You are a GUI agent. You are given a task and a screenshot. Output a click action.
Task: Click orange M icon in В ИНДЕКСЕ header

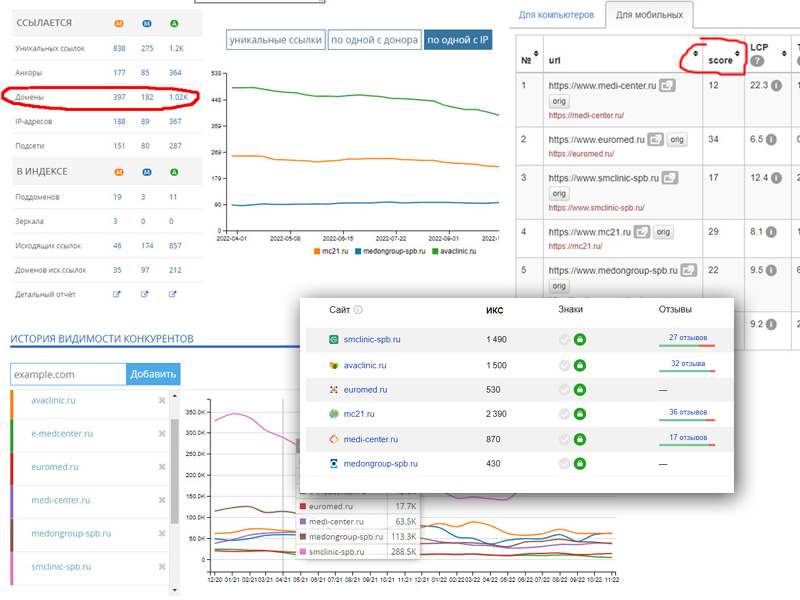[119, 172]
